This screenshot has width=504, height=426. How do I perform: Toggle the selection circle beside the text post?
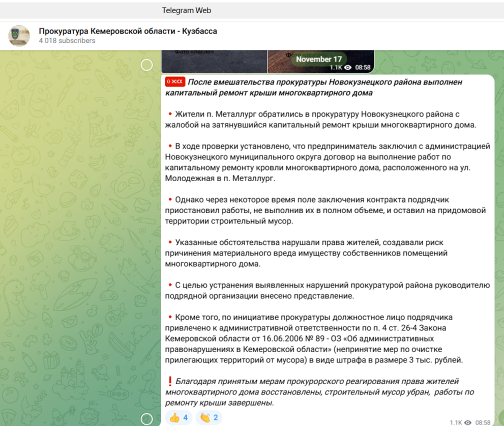point(146,419)
